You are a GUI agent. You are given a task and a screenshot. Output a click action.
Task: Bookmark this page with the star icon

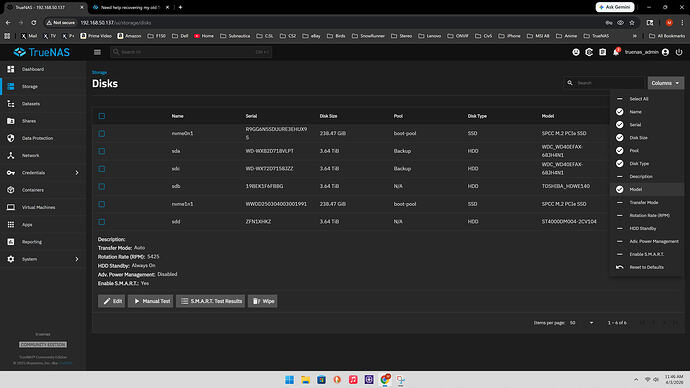tap(632, 22)
